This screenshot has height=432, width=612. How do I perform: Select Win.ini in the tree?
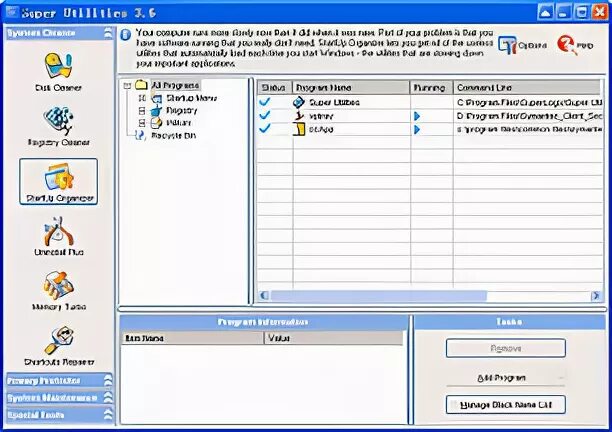(x=179, y=123)
